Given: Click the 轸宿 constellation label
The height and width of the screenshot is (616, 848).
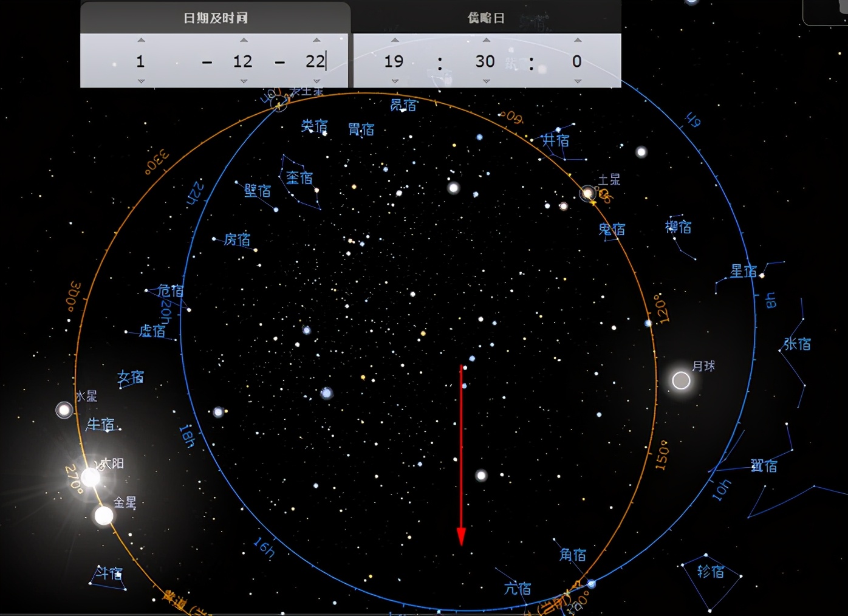Looking at the screenshot, I should [x=710, y=572].
